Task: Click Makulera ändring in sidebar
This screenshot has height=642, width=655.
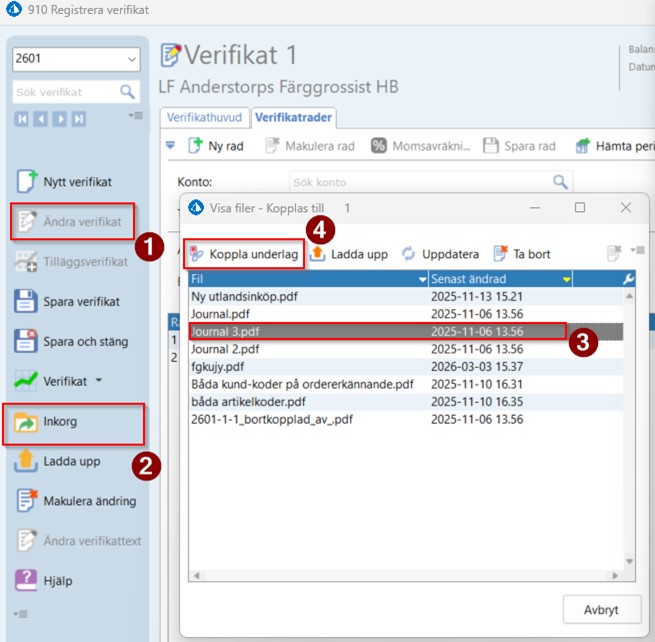Action: tap(76, 501)
